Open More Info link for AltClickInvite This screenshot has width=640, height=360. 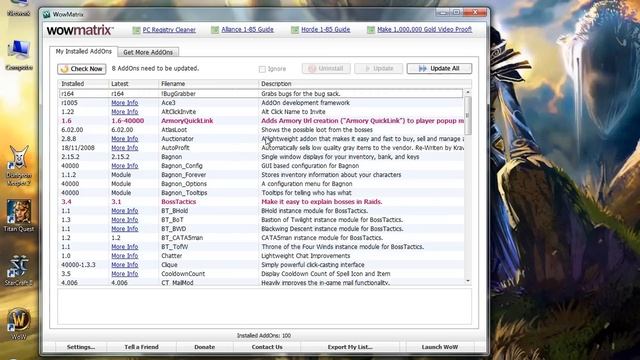[x=124, y=112]
